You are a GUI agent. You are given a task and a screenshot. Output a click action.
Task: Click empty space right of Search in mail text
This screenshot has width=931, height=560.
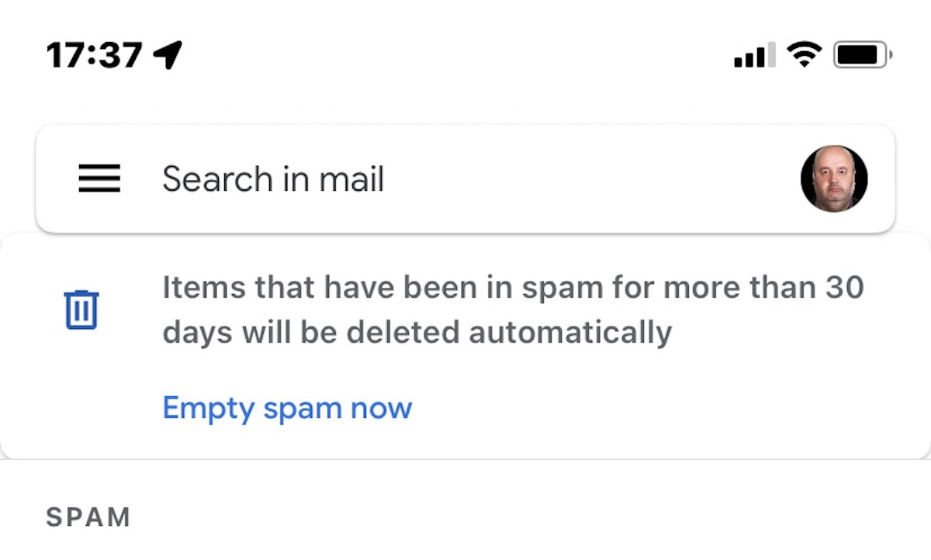[x=590, y=179]
